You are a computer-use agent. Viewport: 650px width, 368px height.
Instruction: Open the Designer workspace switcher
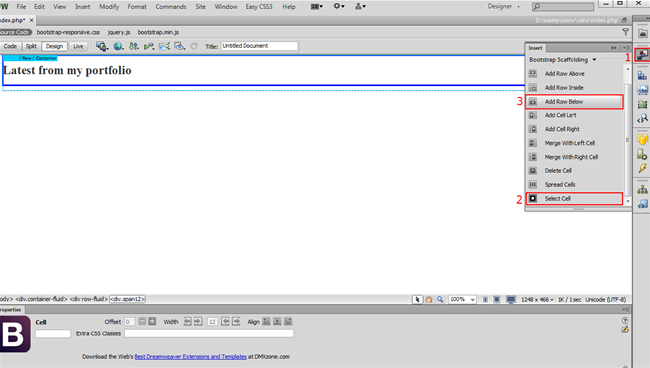(503, 6)
